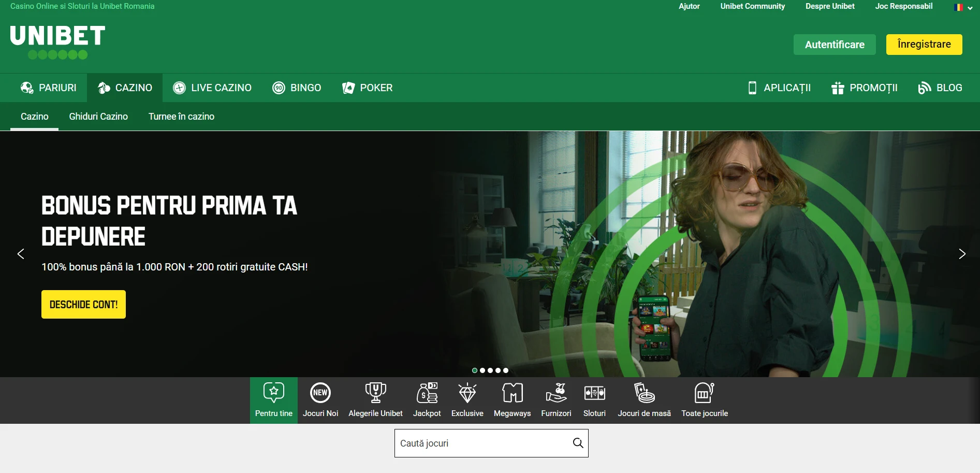This screenshot has height=473, width=980.
Task: Open the Megaways category
Action: 513,400
